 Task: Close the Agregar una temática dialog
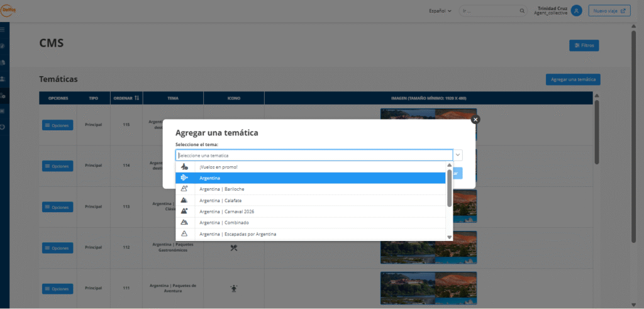click(475, 119)
